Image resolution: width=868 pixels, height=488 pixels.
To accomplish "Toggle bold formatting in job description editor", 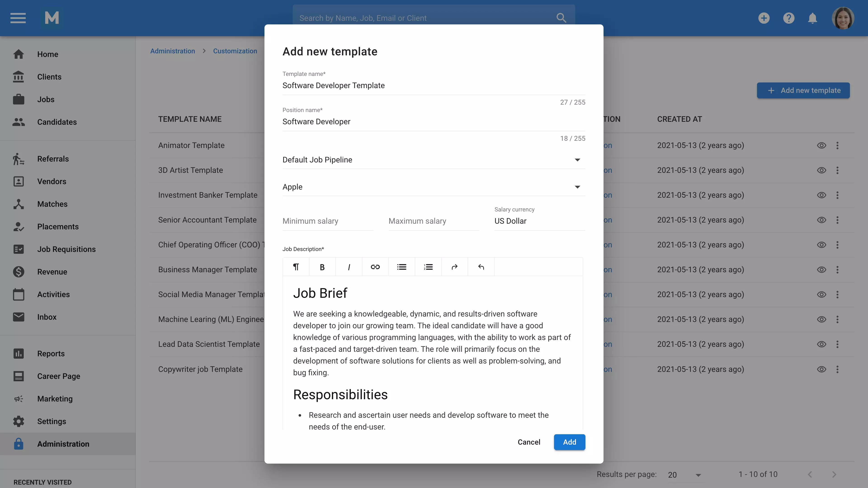I will (x=322, y=267).
